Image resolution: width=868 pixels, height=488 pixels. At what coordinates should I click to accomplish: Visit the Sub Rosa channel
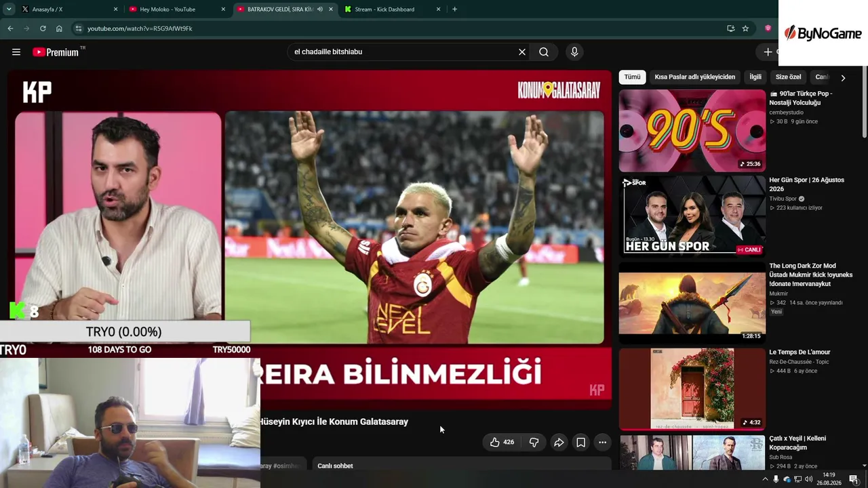click(x=779, y=457)
